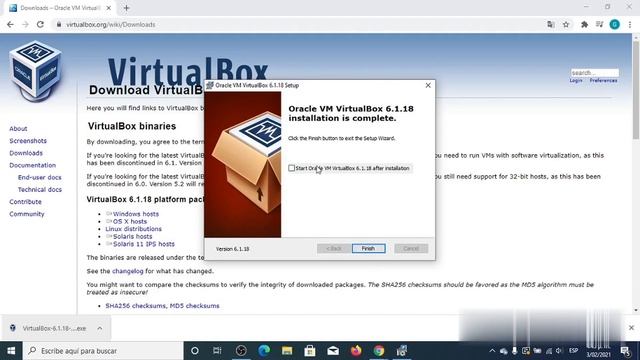640x360 pixels.
Task: Open the Preferences link
Action: pyautogui.click(x=603, y=80)
